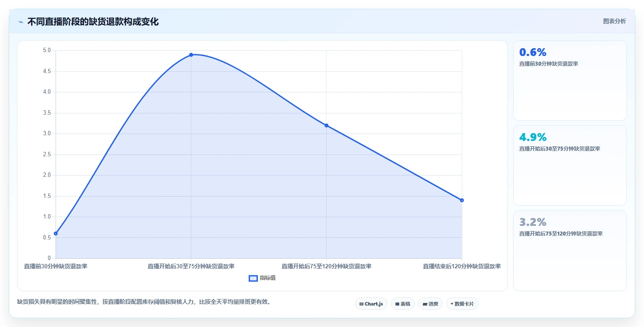Screen dimensions: 644x327
Task: Click the y-axis 1.0 tick label
Action: click(47, 217)
